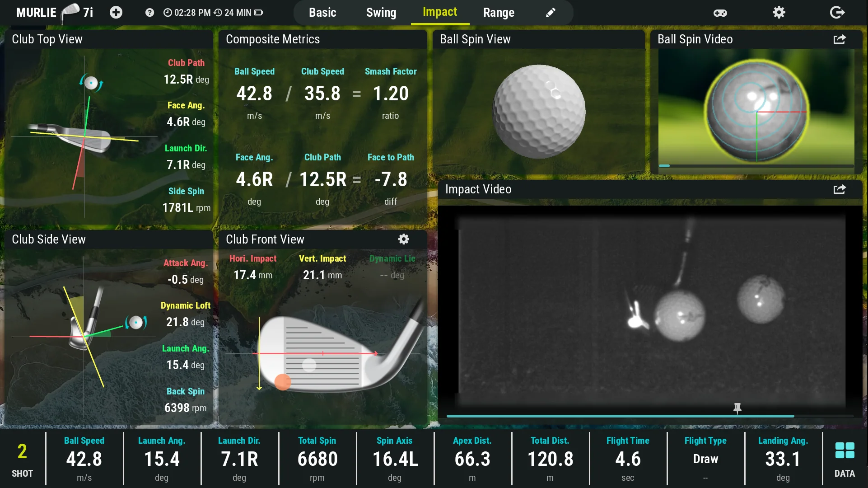Open the Range tab

[499, 13]
